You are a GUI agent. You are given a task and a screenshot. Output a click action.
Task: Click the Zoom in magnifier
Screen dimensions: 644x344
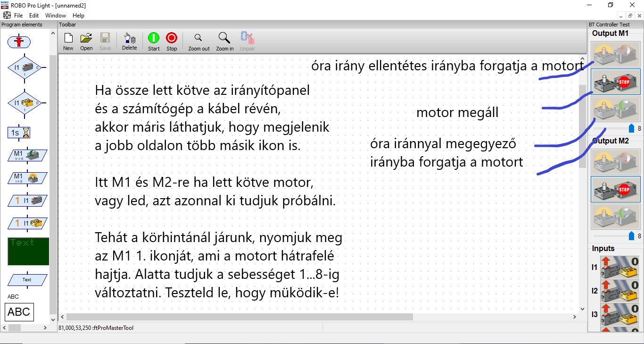pos(224,42)
